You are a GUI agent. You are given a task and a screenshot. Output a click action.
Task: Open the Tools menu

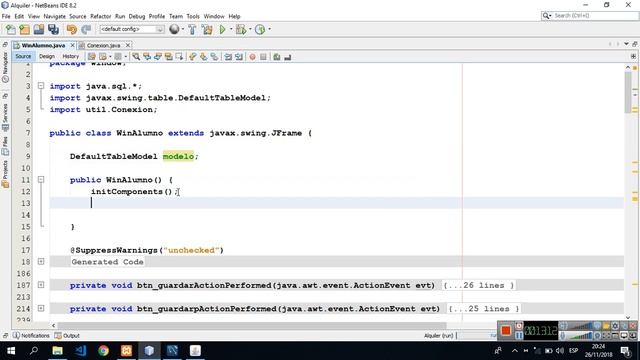[193, 16]
